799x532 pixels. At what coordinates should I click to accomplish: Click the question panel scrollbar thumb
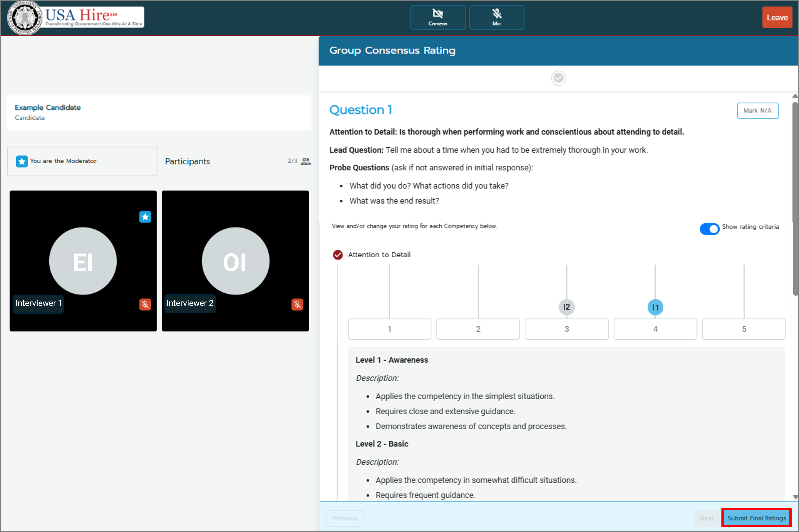[x=795, y=199]
